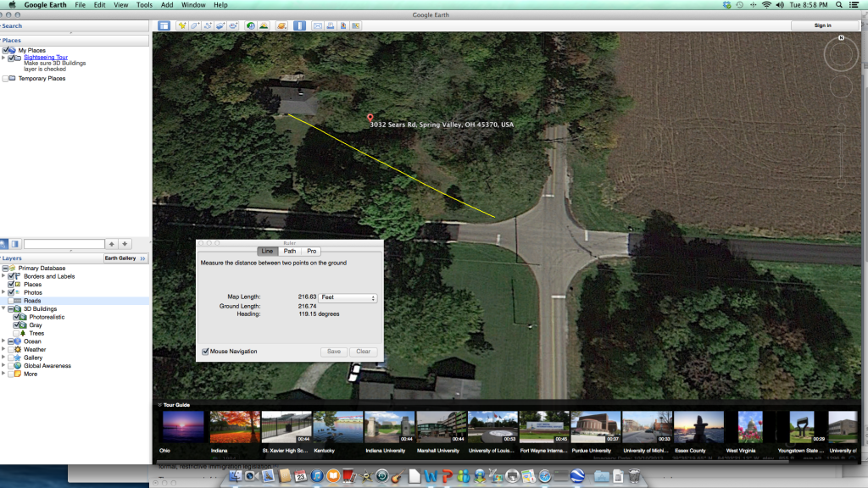The width and height of the screenshot is (868, 488).
Task: Click the Places panel filter input field
Action: (x=64, y=244)
